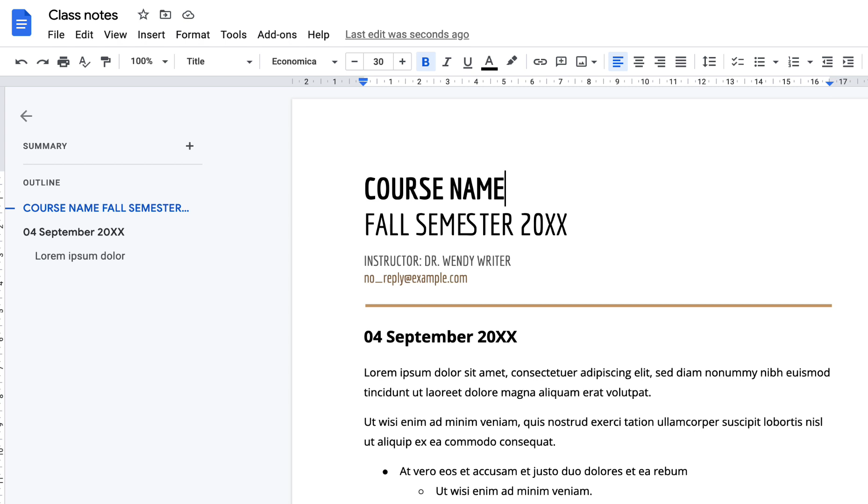868x504 pixels.
Task: Open the Edit menu
Action: 84,35
